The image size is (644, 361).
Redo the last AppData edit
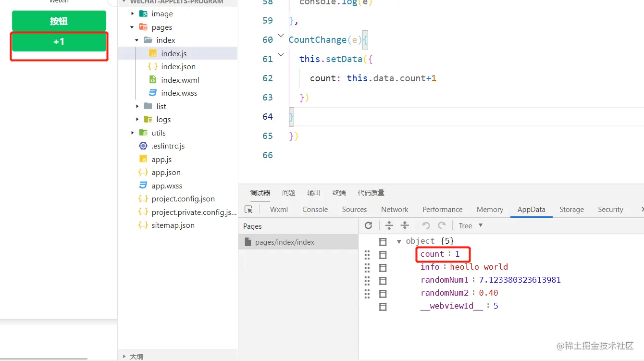[x=442, y=225]
